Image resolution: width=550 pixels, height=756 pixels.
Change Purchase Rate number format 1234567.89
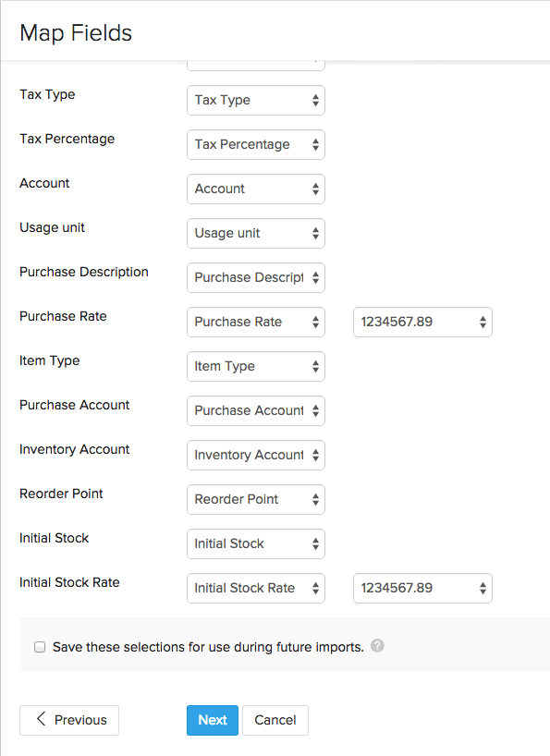(422, 322)
